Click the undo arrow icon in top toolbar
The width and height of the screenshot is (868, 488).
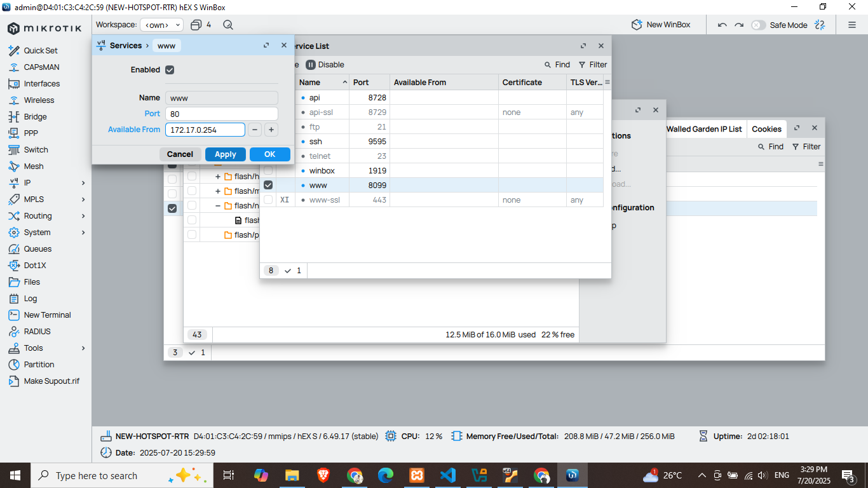[722, 25]
